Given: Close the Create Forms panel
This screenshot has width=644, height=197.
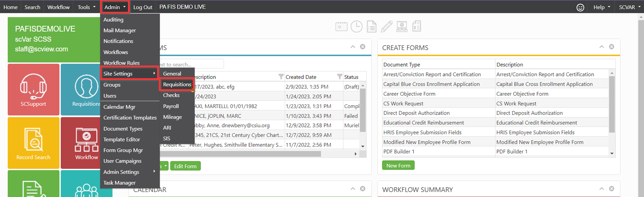Looking at the screenshot, I should 611,47.
